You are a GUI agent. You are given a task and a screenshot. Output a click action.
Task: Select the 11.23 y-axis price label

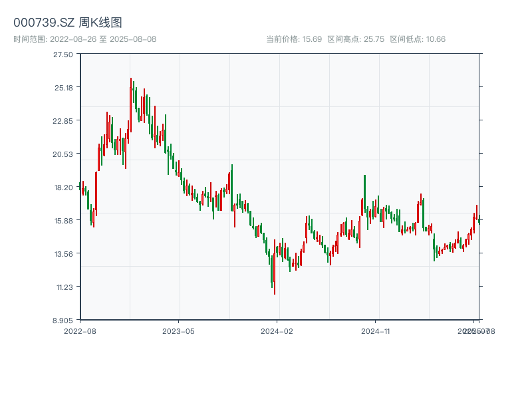pos(64,287)
